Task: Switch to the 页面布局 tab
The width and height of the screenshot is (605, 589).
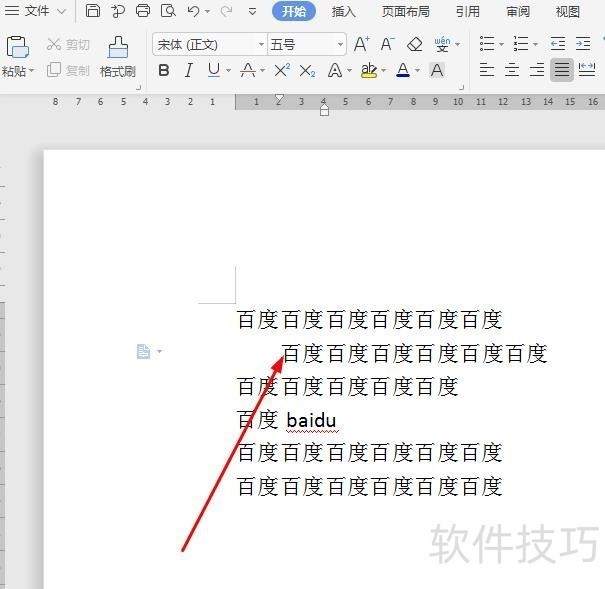Action: tap(406, 12)
